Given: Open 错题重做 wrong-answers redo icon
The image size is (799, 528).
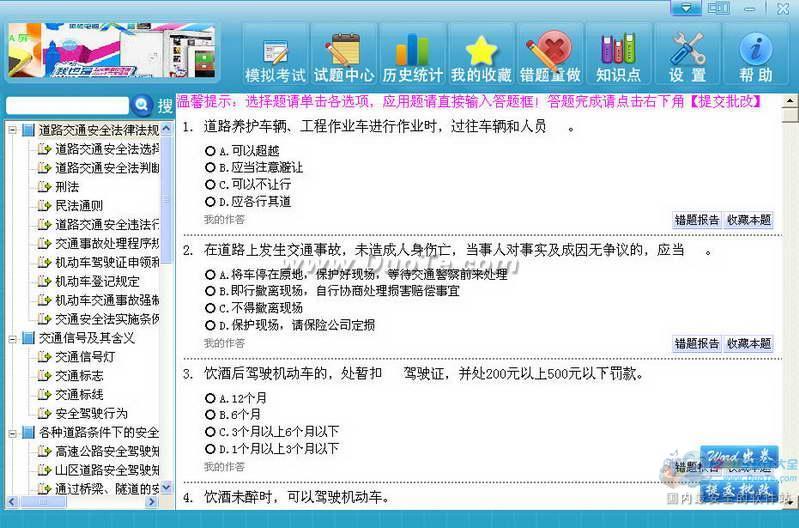Looking at the screenshot, I should tap(550, 54).
